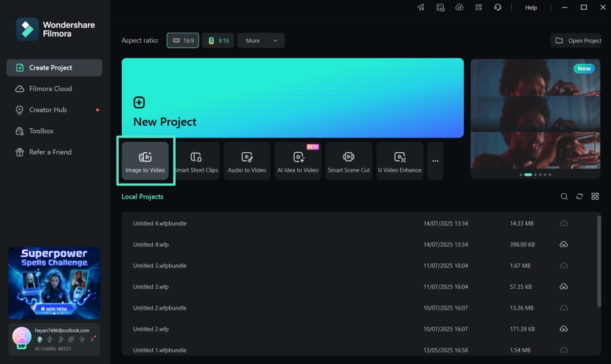Open the Untitled 2.wfp project
Viewport: 611px width, 364px height.
pos(358,329)
